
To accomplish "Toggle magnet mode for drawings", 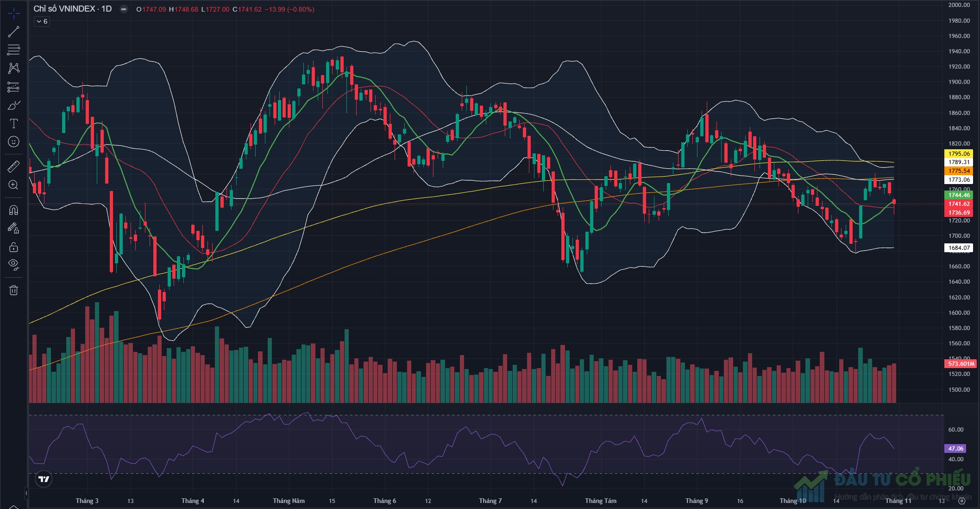I will pos(14,210).
